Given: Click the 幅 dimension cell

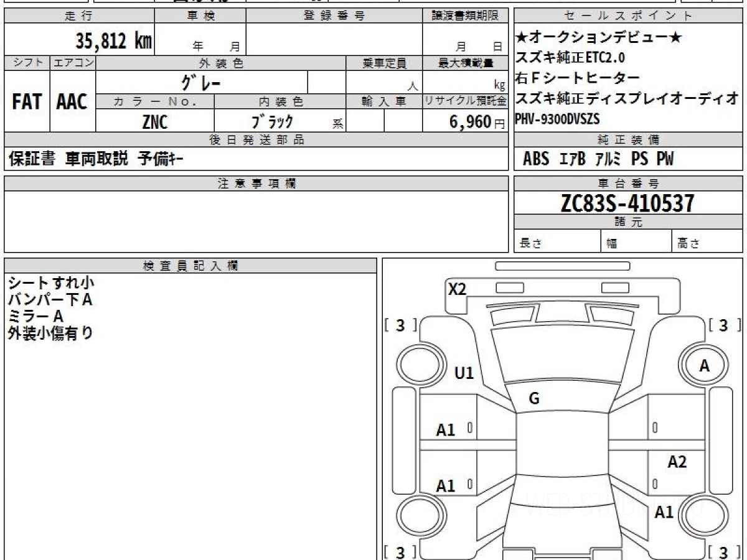Looking at the screenshot, I should point(636,241).
